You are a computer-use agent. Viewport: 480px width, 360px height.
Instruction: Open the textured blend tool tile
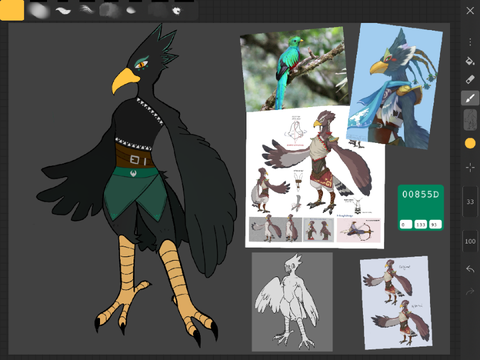click(x=470, y=119)
